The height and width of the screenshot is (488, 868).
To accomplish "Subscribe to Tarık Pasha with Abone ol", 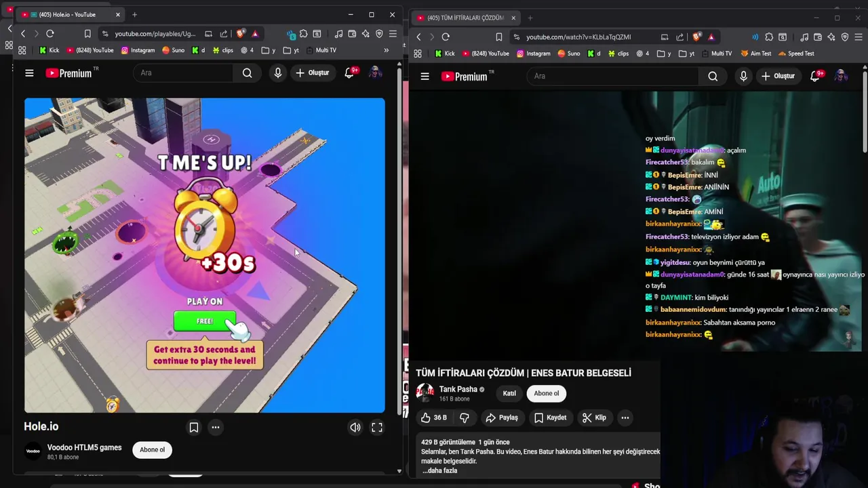I will pyautogui.click(x=547, y=393).
